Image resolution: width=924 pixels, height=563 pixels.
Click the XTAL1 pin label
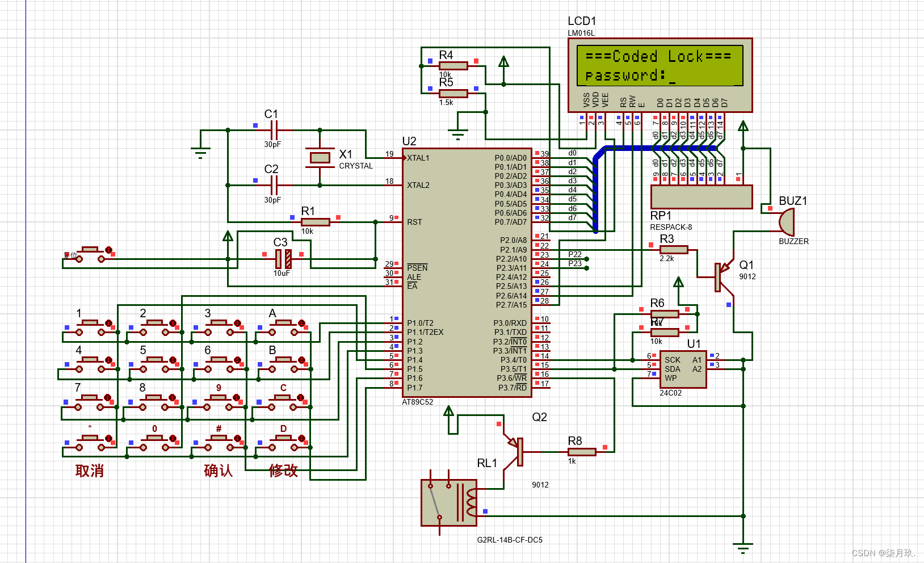(418, 158)
